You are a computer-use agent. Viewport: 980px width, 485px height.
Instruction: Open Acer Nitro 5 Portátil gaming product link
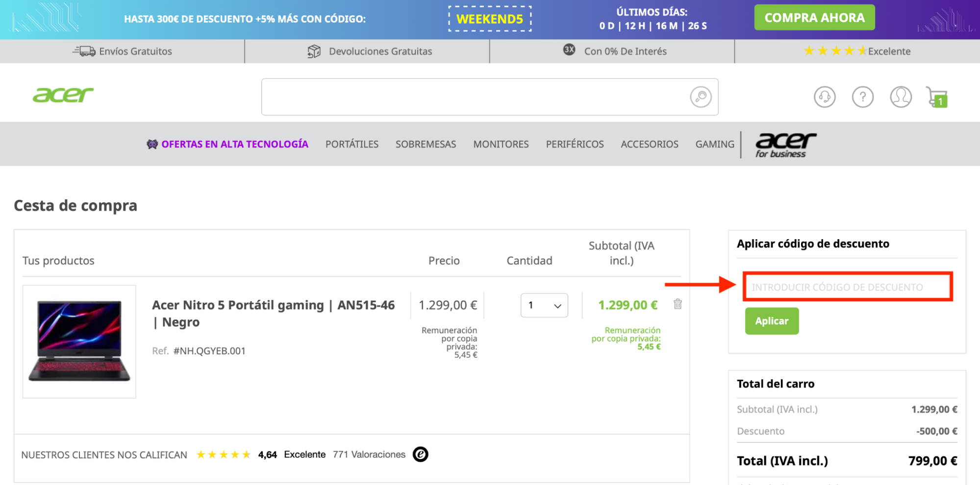point(273,314)
